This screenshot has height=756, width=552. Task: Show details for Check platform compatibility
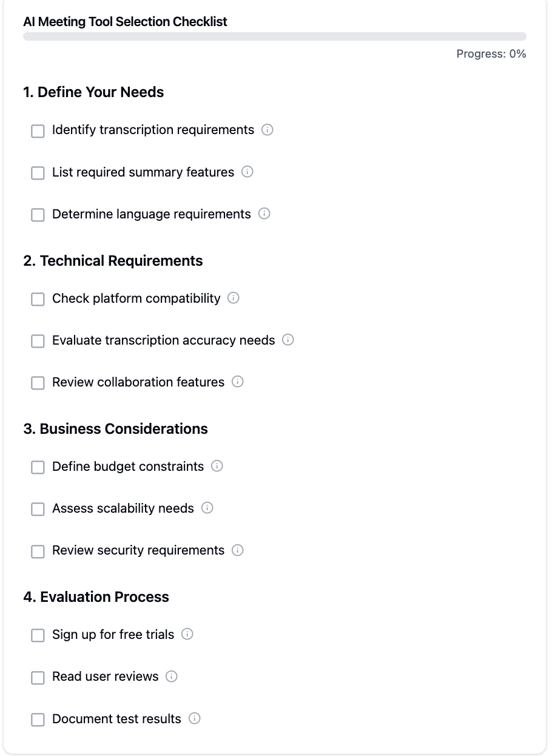233,299
